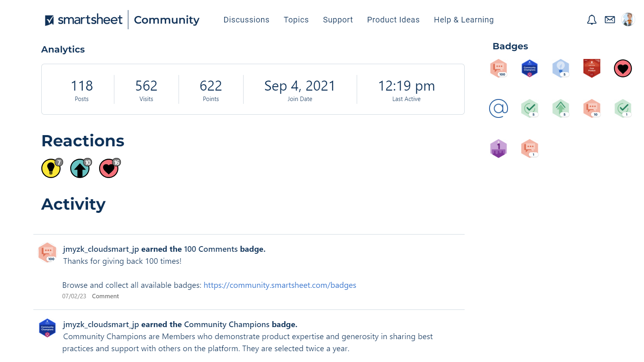Open the 5 Answers checkmark badge
The image size is (644, 362).
point(530,108)
